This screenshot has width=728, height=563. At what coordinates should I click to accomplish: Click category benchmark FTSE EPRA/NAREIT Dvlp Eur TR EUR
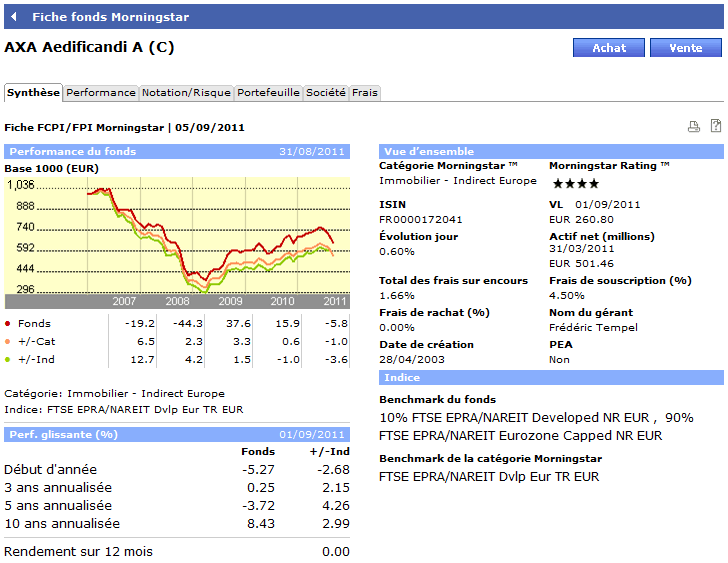click(x=489, y=477)
